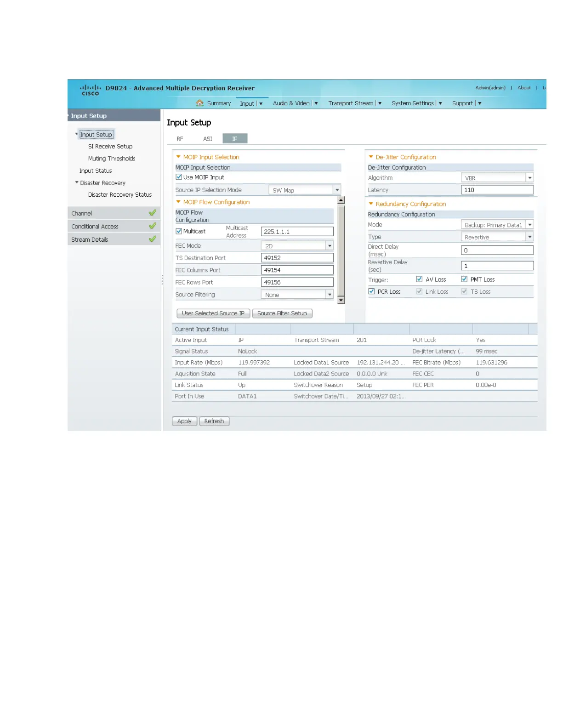This screenshot has height=728, width=563.
Task: Expand the Conditional Access sidebar section
Action: pos(114,226)
